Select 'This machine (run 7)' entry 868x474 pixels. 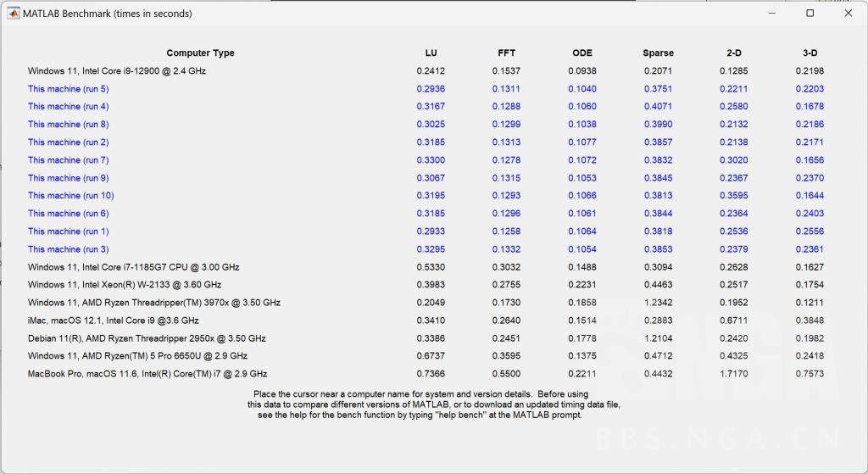point(68,160)
